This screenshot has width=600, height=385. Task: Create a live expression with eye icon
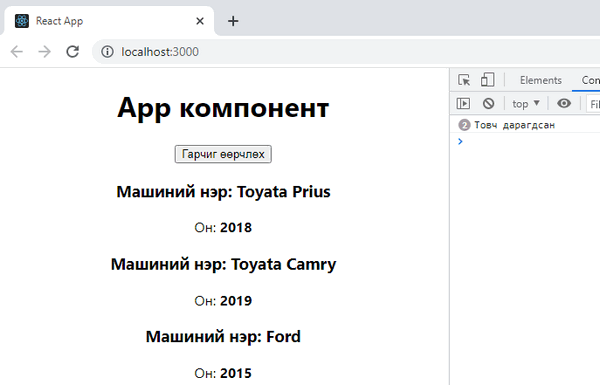tap(564, 104)
